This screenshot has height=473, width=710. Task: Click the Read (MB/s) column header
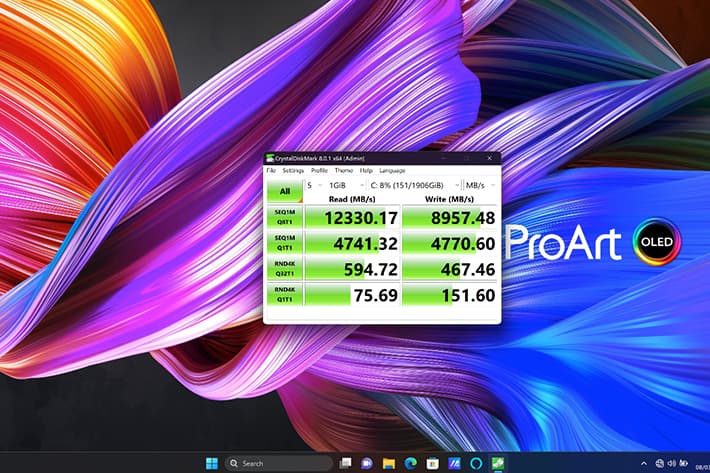click(352, 199)
